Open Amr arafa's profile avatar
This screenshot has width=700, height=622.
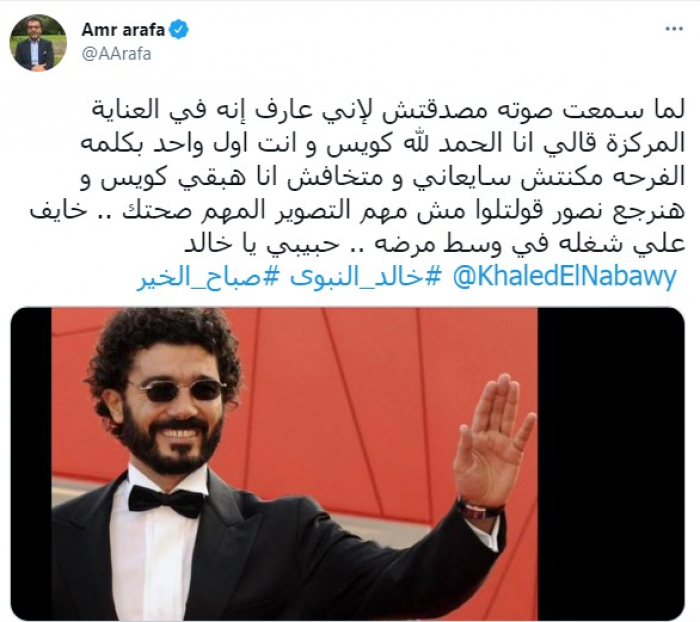tap(38, 42)
